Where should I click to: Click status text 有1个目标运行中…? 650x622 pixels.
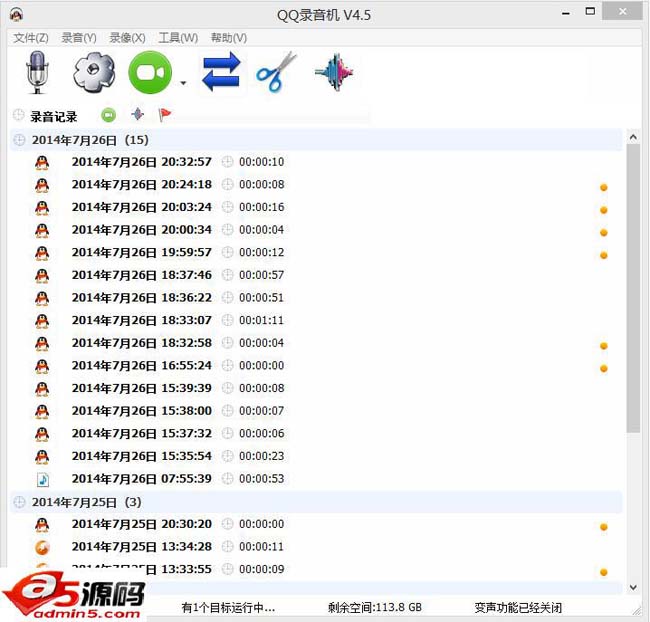228,608
